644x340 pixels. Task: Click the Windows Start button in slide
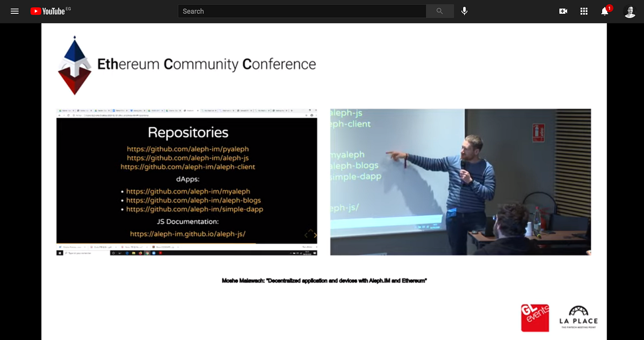[60, 253]
